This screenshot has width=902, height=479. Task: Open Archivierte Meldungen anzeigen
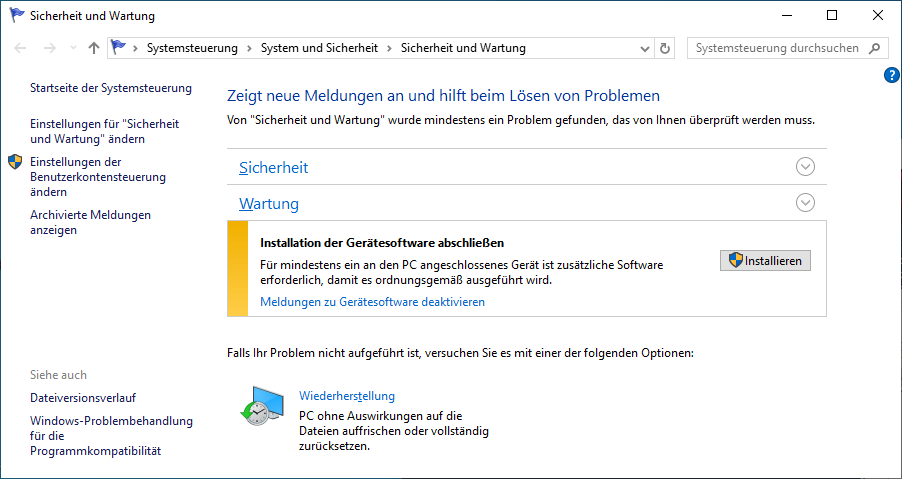[x=90, y=223]
